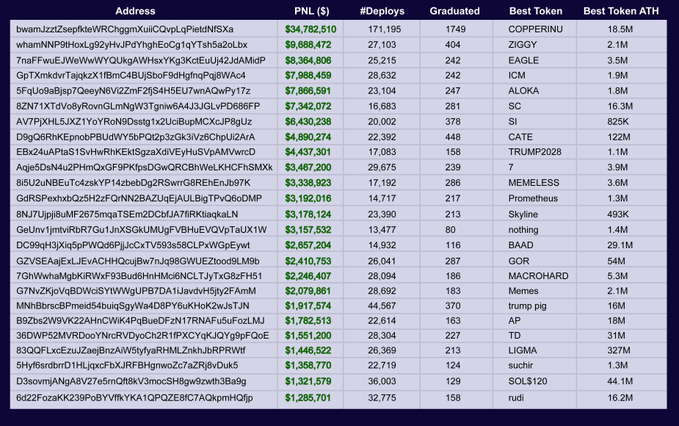
Task: Click the $3,467,200 PNL value
Action: (308, 168)
